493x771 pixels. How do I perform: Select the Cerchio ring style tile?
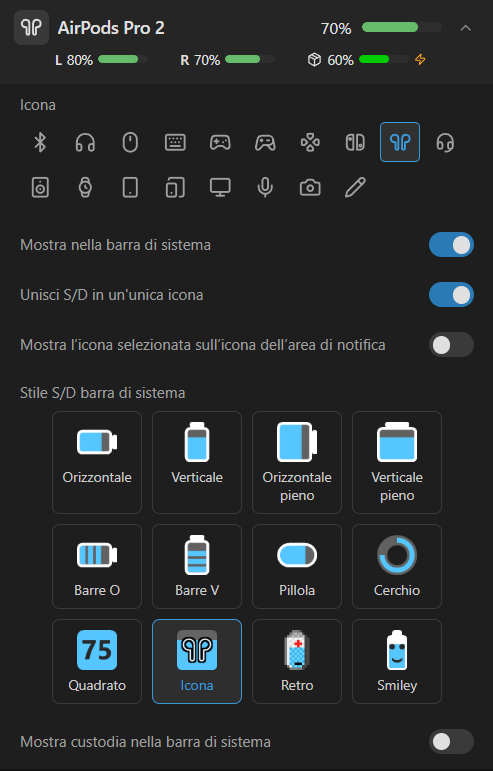click(397, 566)
